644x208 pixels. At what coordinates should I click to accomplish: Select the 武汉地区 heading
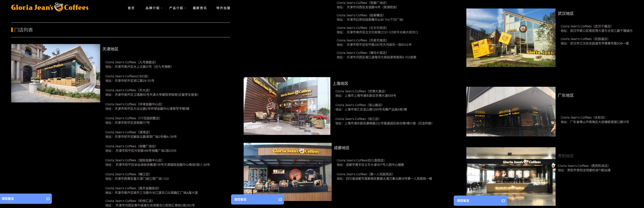click(565, 13)
